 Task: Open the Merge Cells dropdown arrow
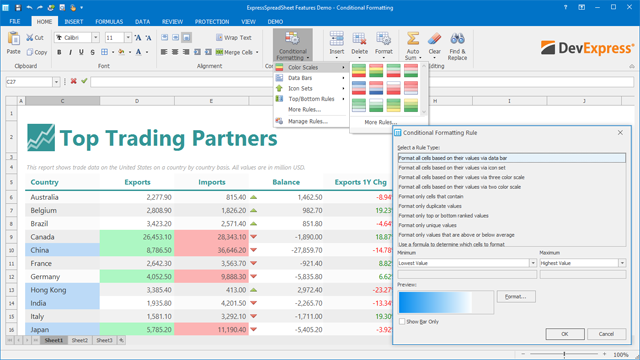257,52
